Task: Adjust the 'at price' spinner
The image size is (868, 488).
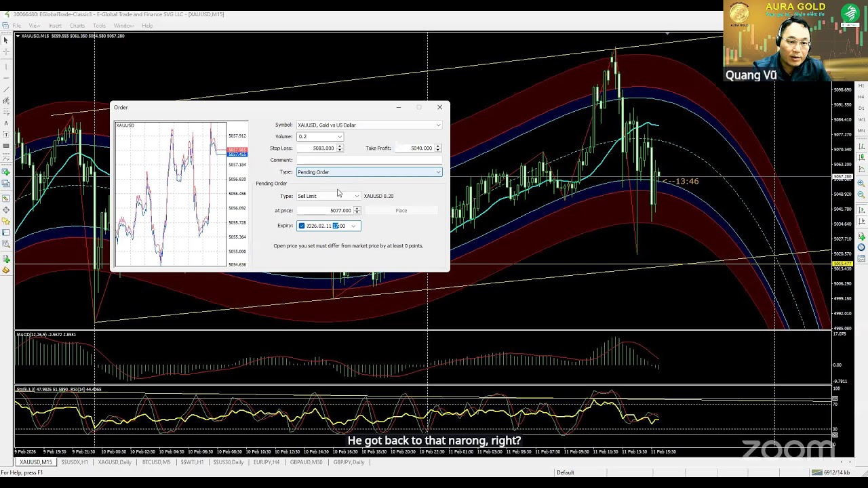Action: point(357,211)
